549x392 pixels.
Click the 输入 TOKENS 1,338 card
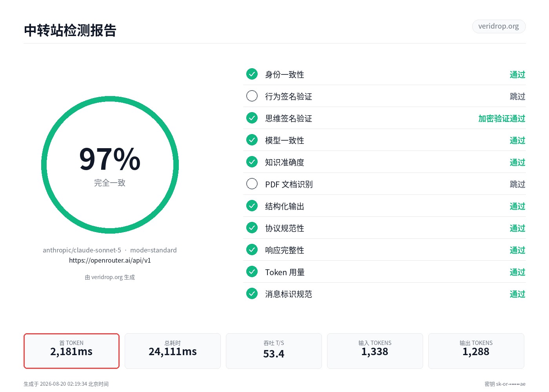pos(375,351)
